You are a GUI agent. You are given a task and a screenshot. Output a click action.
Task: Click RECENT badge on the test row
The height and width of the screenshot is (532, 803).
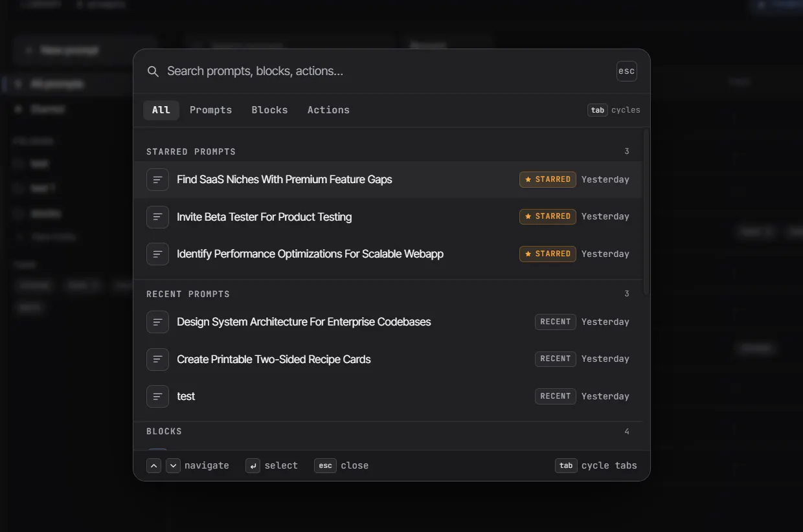tap(556, 396)
